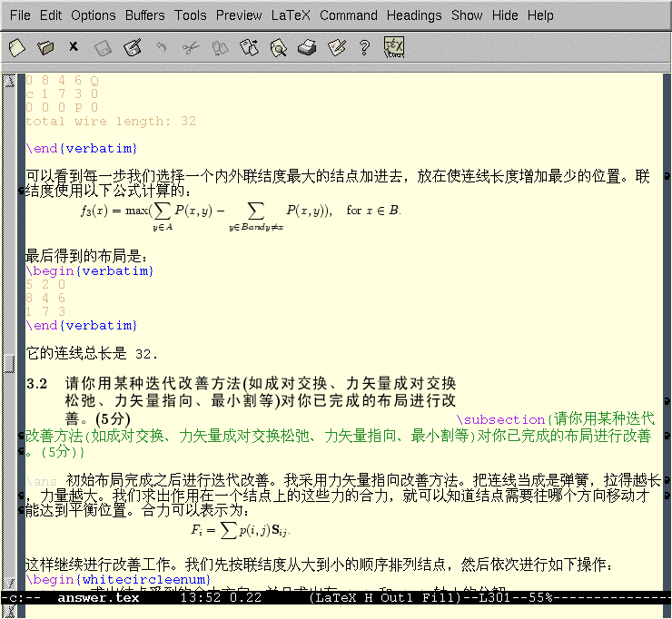Open the File menu
672x619 pixels.
click(x=20, y=15)
